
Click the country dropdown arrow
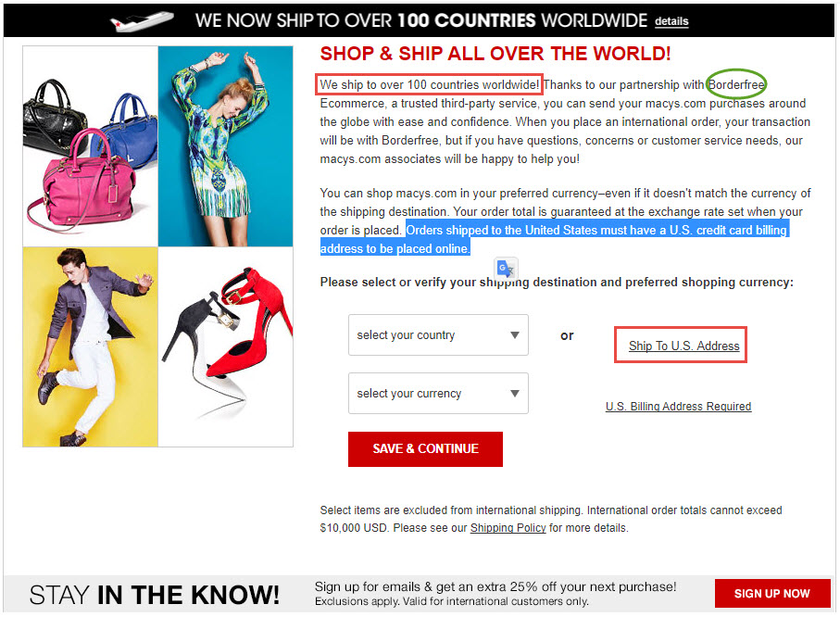[515, 335]
